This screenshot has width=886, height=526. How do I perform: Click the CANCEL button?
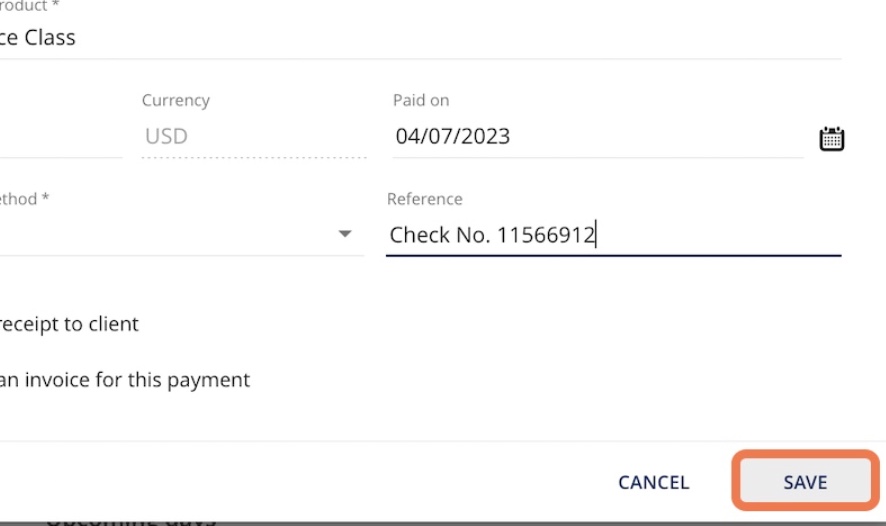click(654, 482)
